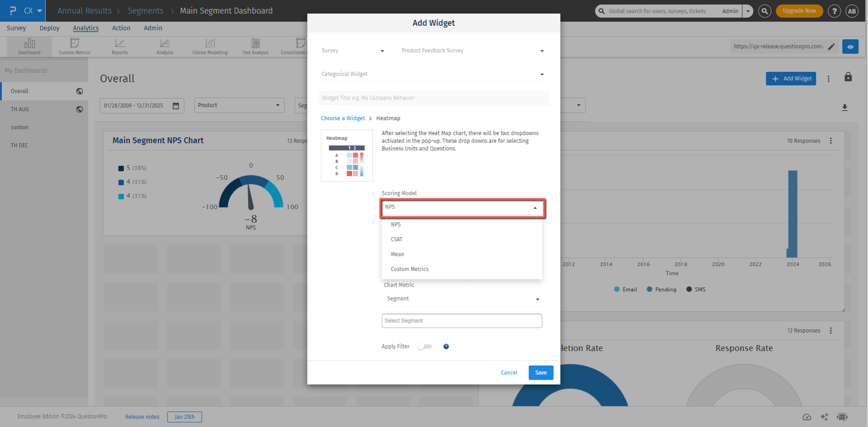Save the new Heatmap widget
Image resolution: width=868 pixels, height=427 pixels.
[x=541, y=372]
